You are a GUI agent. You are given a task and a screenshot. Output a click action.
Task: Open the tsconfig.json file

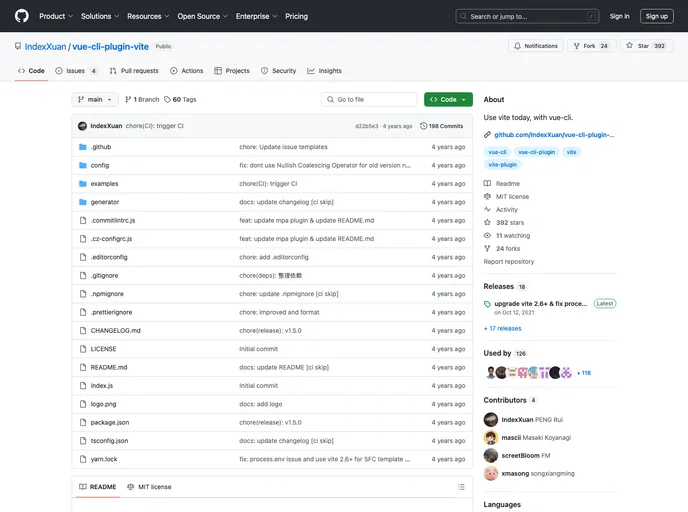[109, 441]
